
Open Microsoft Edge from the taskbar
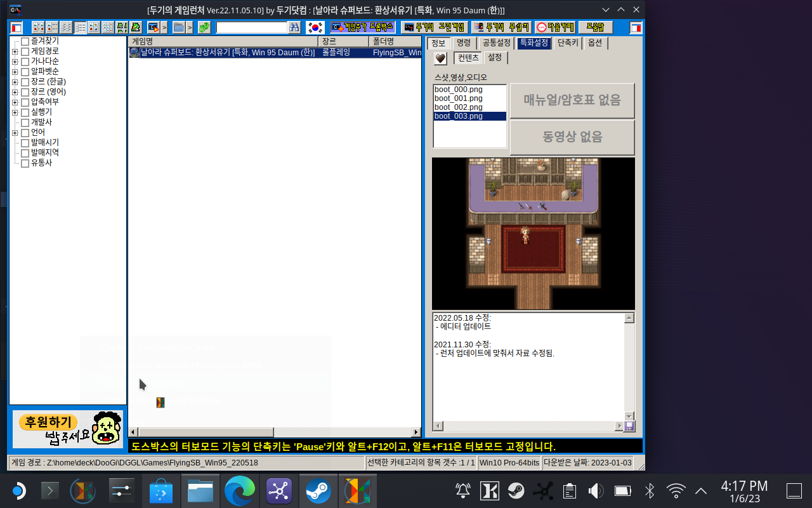point(240,491)
